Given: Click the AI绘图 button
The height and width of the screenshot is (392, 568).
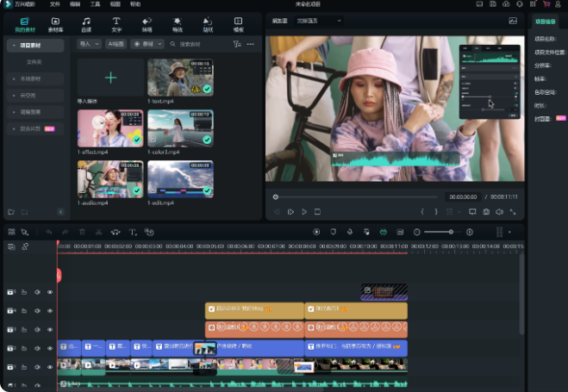Looking at the screenshot, I should point(115,43).
